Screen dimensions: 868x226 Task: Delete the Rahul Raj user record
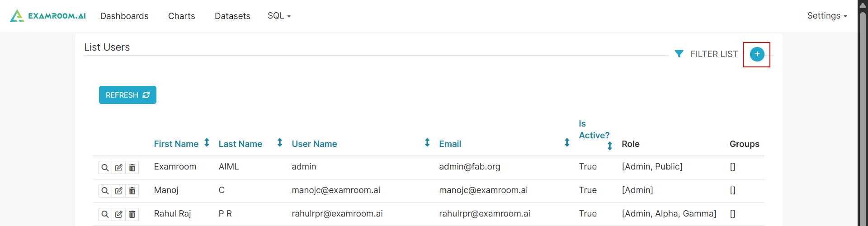click(132, 214)
